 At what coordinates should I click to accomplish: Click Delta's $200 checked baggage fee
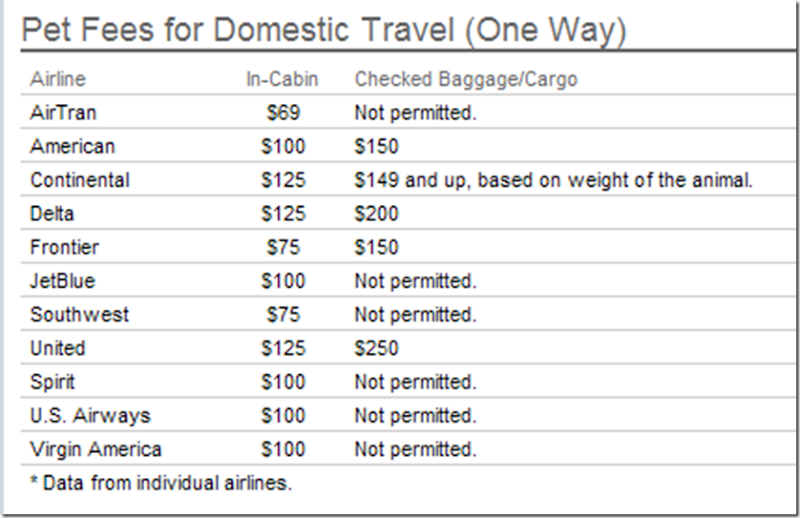tap(377, 214)
